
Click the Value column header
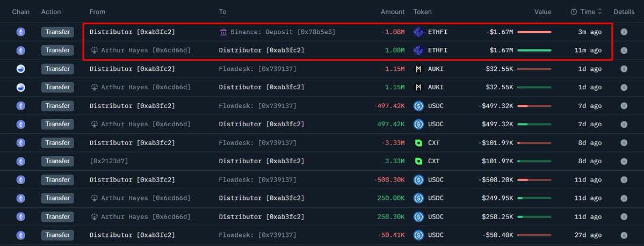coord(542,12)
